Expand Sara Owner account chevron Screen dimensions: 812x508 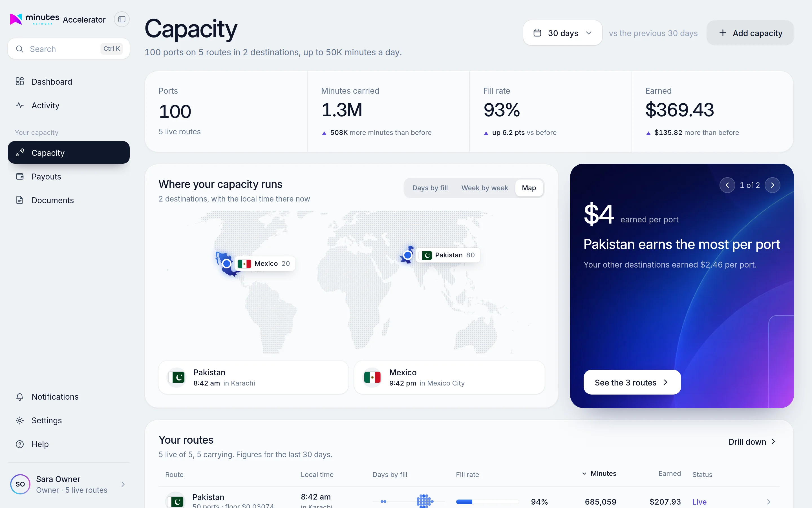click(x=123, y=484)
